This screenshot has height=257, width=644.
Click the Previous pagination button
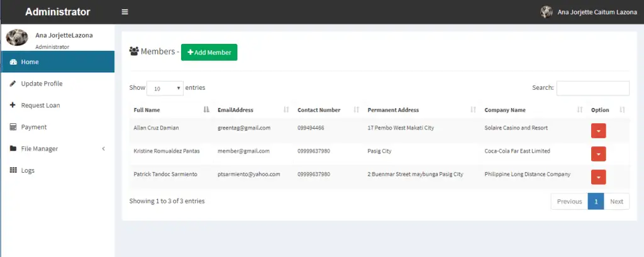[x=569, y=201]
